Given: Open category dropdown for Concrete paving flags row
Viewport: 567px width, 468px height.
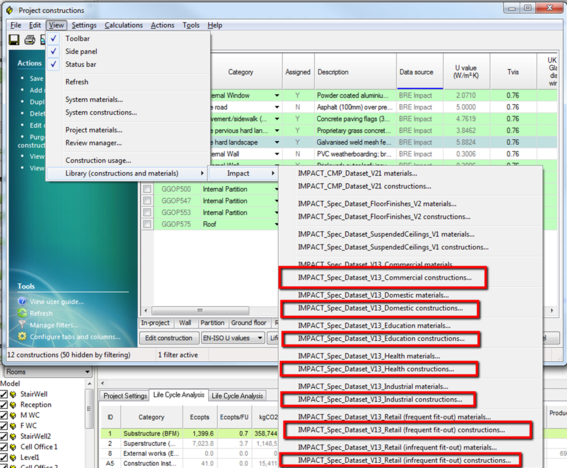Looking at the screenshot, I should coord(277,119).
